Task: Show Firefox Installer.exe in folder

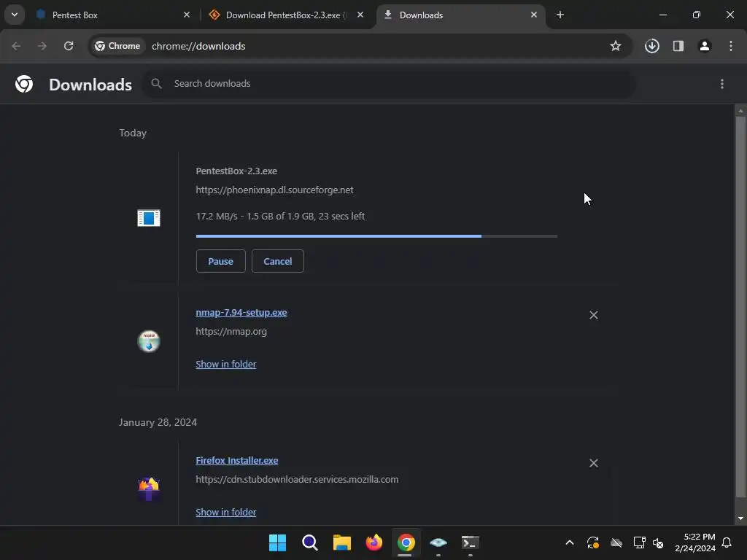Action: [226, 513]
